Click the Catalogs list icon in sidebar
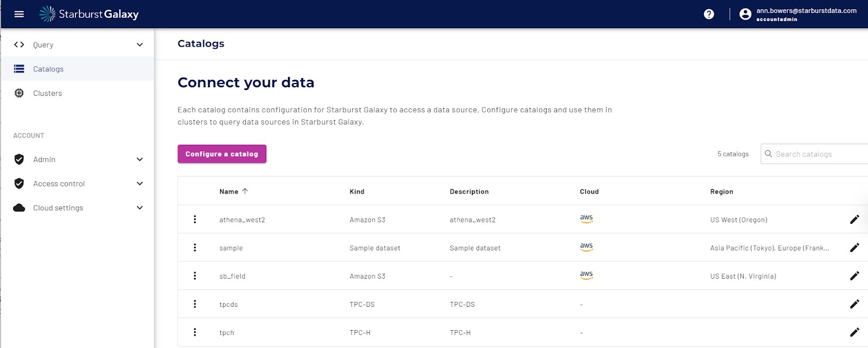Viewport: 868px width, 348px height. pyautogui.click(x=19, y=69)
